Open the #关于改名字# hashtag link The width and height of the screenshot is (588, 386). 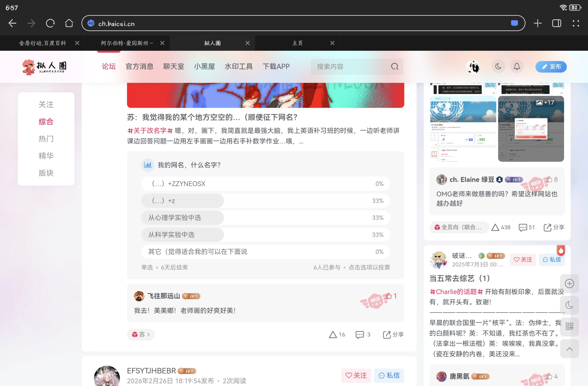[x=150, y=131]
